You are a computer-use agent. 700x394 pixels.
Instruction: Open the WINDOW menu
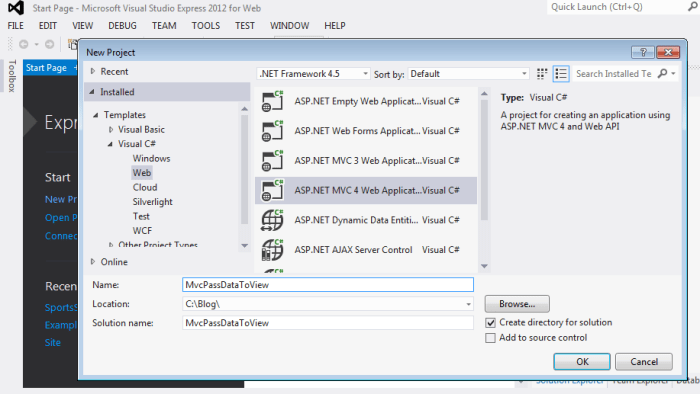pos(289,25)
